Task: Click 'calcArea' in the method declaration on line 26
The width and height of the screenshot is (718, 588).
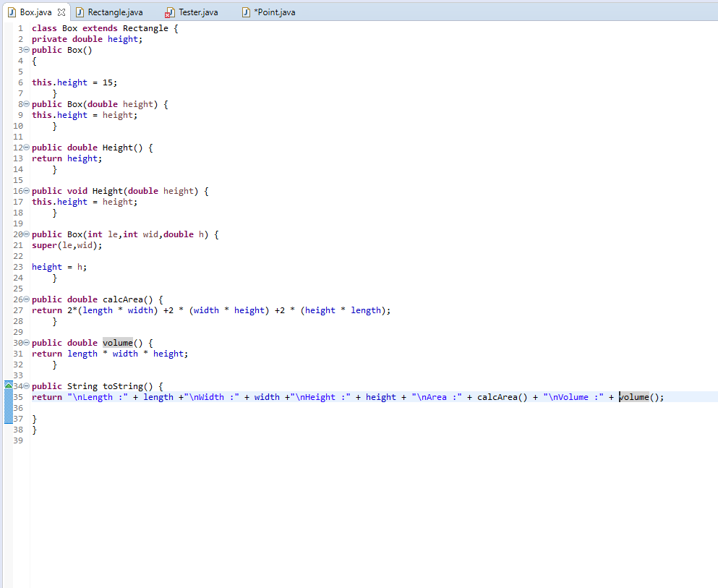Action: pos(123,299)
